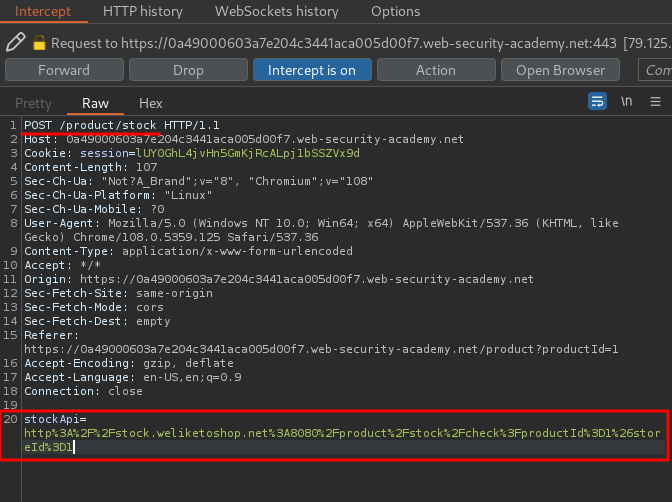Click the session cookie value
672x502 pixels.
click(x=248, y=153)
